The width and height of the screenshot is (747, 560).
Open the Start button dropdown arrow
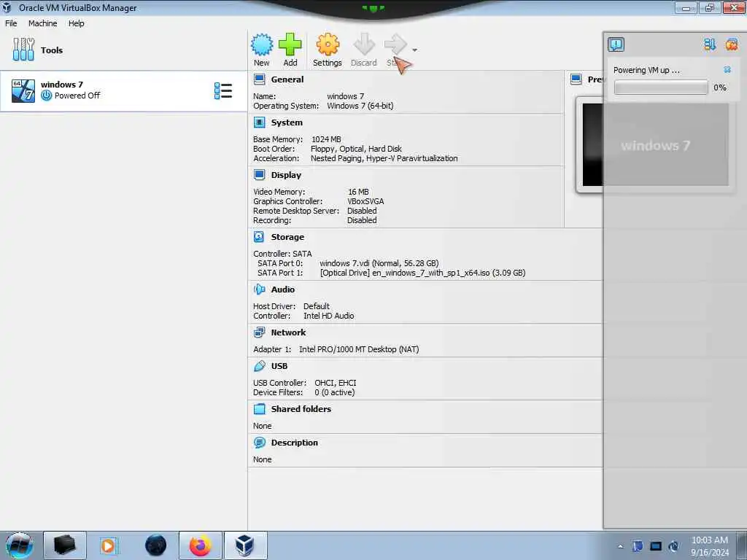[414, 50]
